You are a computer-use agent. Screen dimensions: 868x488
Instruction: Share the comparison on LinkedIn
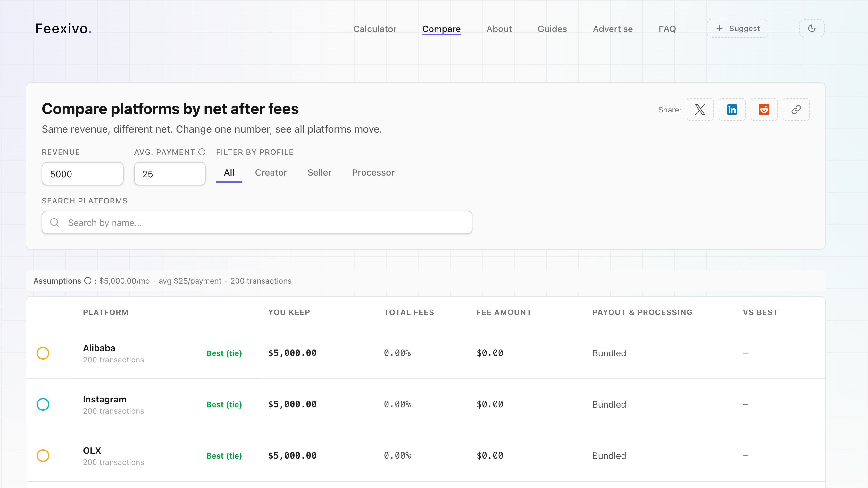732,110
